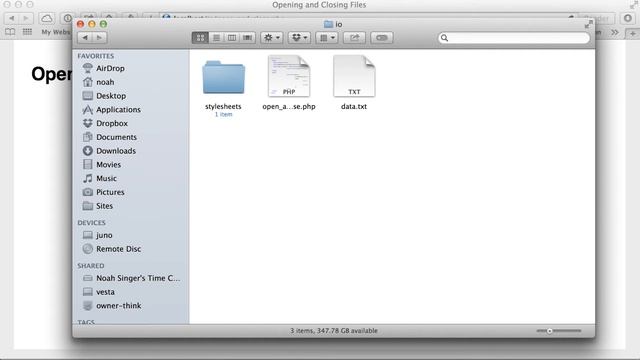This screenshot has width=640, height=360.
Task: Click Safari's forward button behind Finder
Action: pos(26,18)
